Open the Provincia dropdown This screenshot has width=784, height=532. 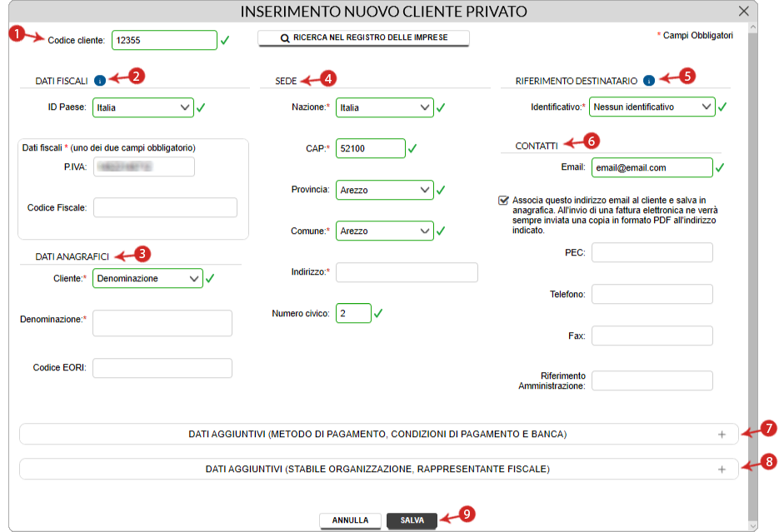(384, 190)
